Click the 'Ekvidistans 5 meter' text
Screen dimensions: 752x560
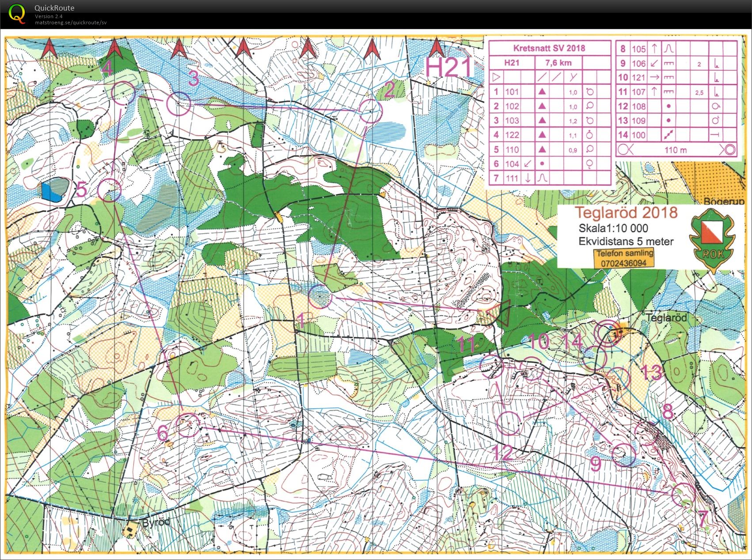(626, 241)
